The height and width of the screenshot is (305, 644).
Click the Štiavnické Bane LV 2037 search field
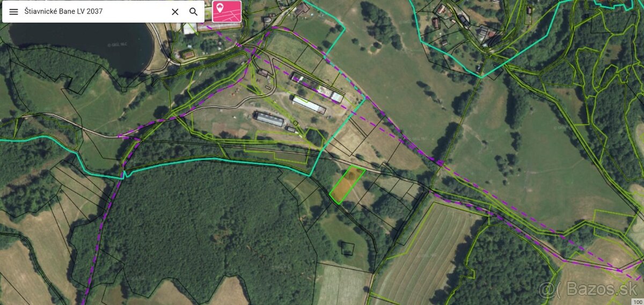point(94,11)
